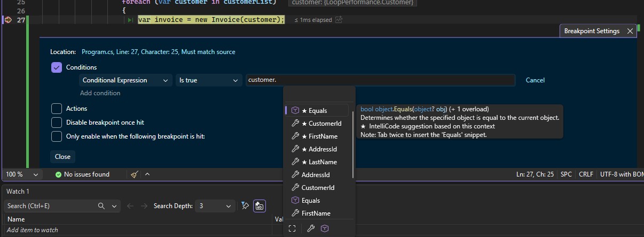
Task: Uncheck the Conditions checkbox
Action: 57,67
